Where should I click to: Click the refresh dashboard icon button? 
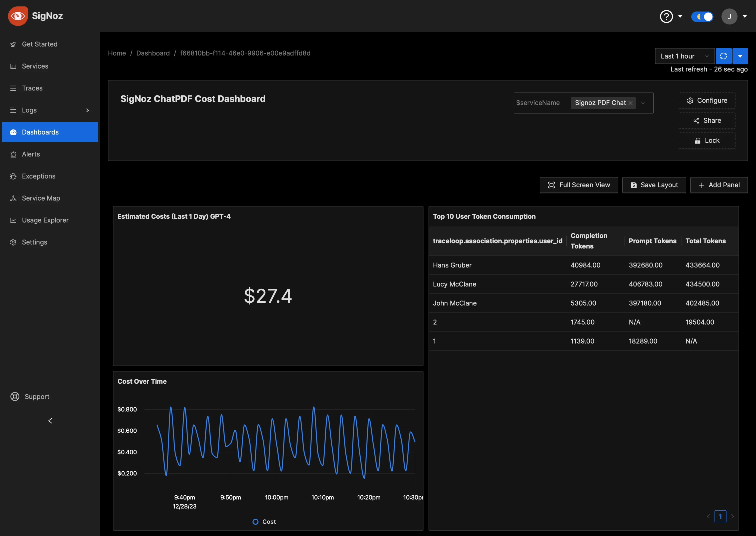pos(723,56)
